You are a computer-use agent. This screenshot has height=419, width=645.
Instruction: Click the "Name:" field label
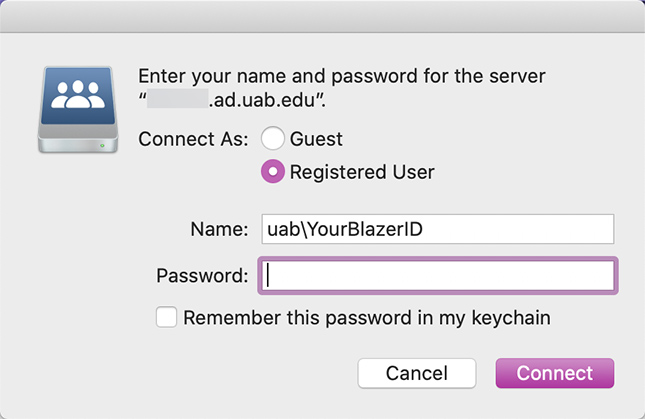click(x=218, y=229)
